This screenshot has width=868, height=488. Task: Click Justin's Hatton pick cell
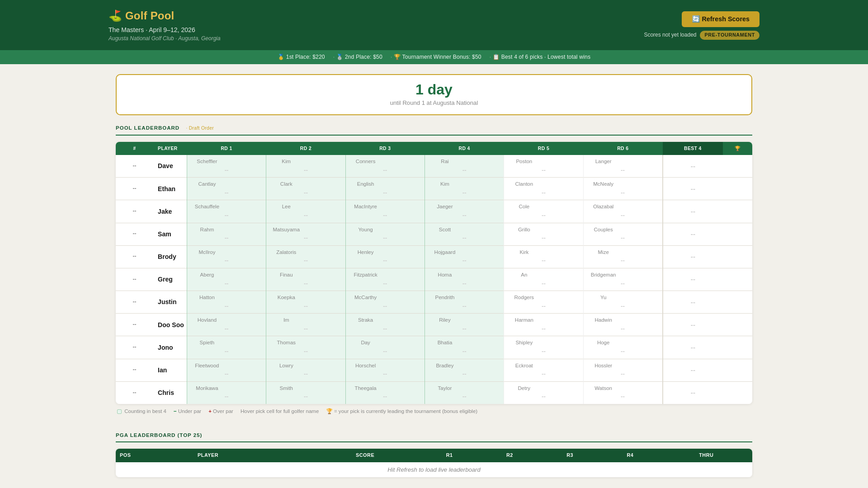[x=226, y=302]
